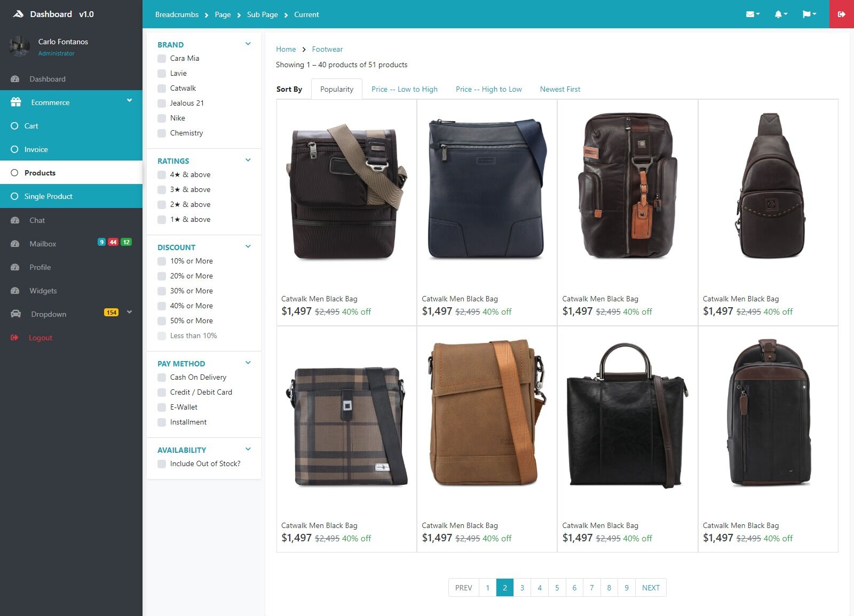Enable the E-Wallet pay method
This screenshot has height=616, width=854.
coord(162,407)
